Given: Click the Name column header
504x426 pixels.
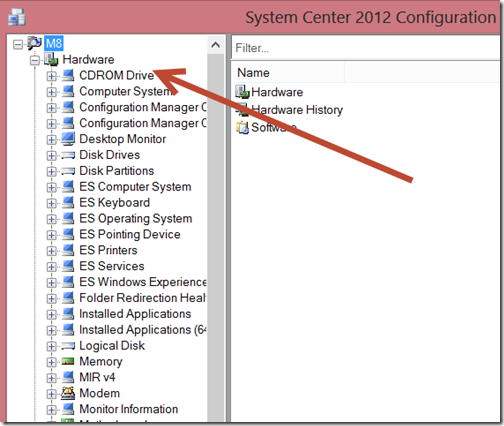Looking at the screenshot, I should pos(288,73).
